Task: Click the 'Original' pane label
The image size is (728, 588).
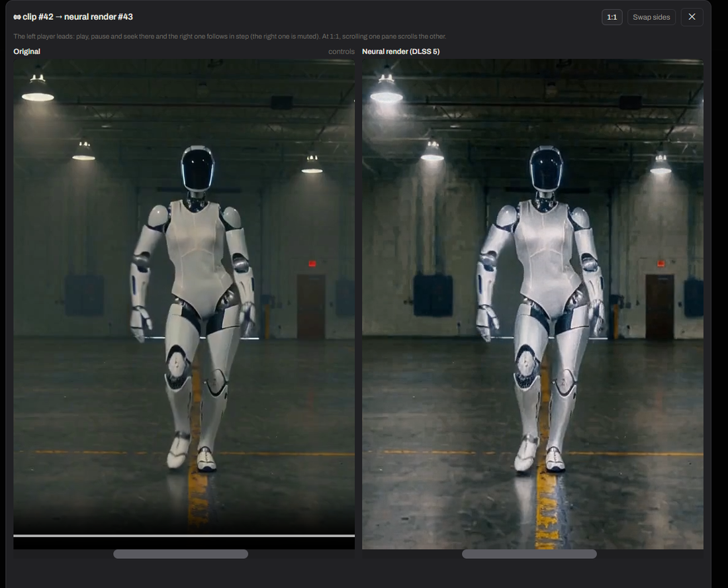Action: tap(27, 52)
